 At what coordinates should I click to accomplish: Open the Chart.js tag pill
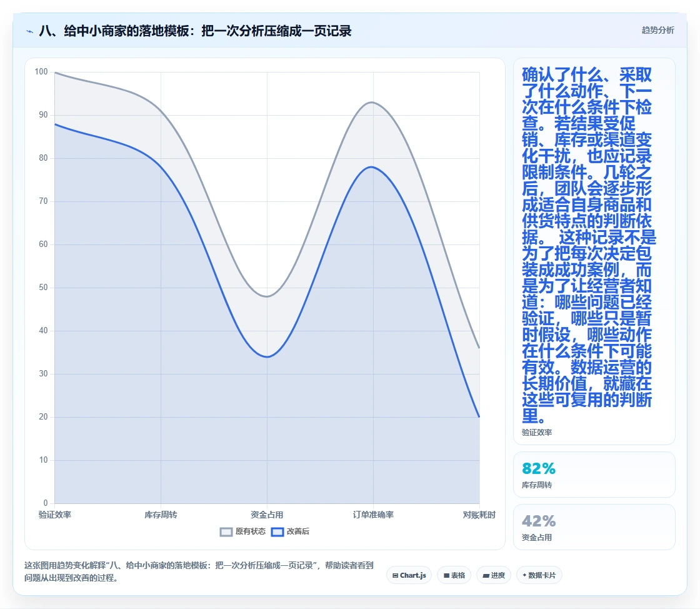pos(409,575)
